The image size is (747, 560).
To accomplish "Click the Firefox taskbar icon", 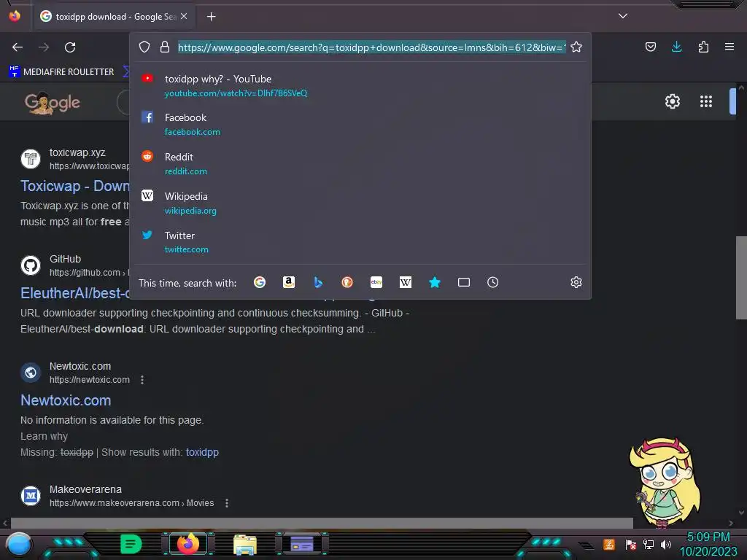I will (188, 544).
